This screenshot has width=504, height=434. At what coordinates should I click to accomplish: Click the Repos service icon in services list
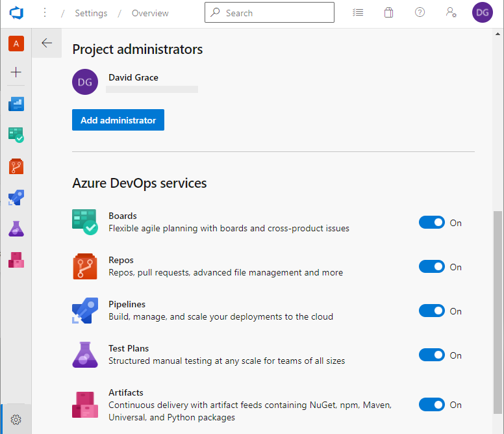[x=85, y=266]
